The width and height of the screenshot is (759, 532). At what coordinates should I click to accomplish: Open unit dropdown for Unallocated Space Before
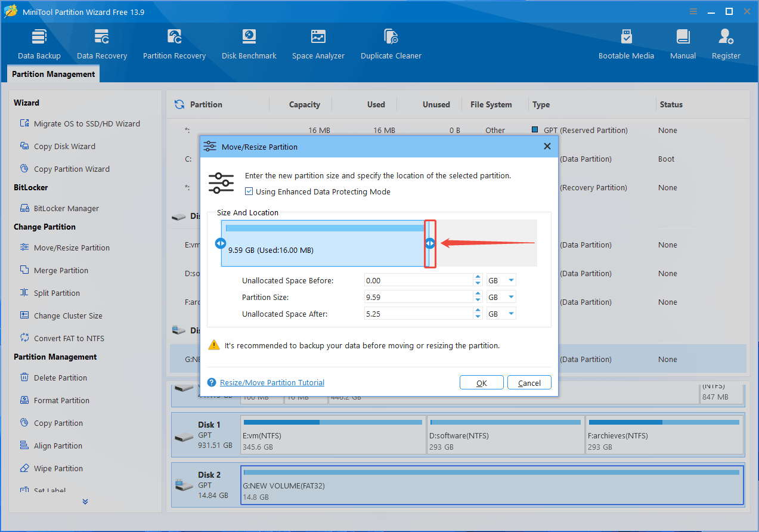[511, 280]
